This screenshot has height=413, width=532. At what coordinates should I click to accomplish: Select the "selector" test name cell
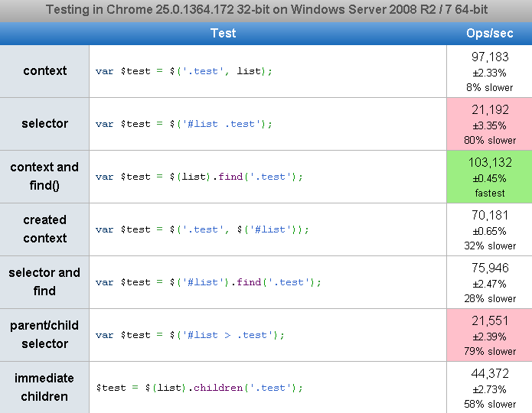point(44,124)
